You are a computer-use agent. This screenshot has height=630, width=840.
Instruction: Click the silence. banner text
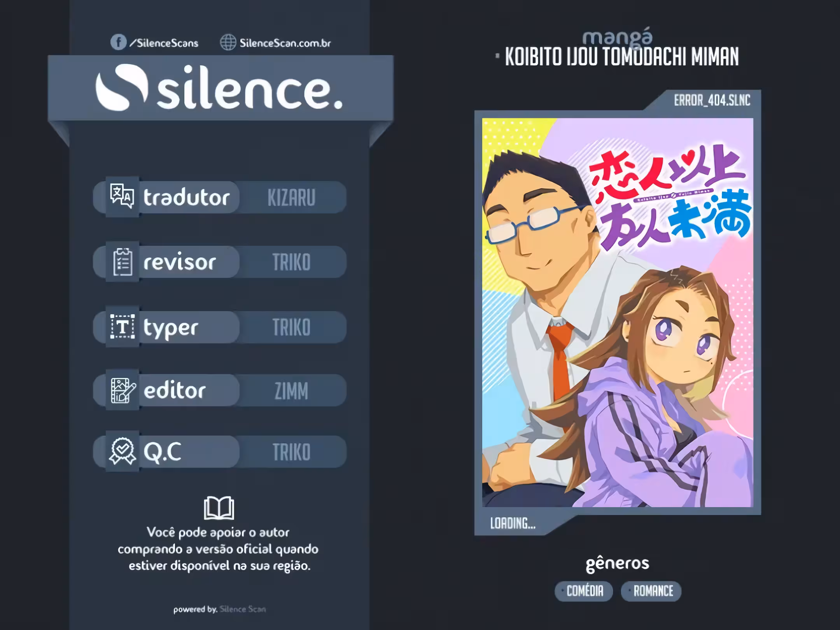250,88
